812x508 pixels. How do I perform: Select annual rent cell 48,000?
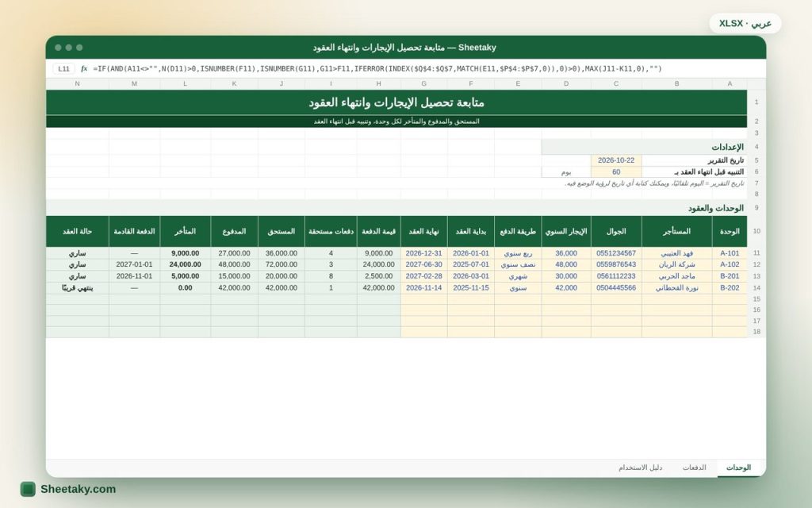pyautogui.click(x=566, y=264)
